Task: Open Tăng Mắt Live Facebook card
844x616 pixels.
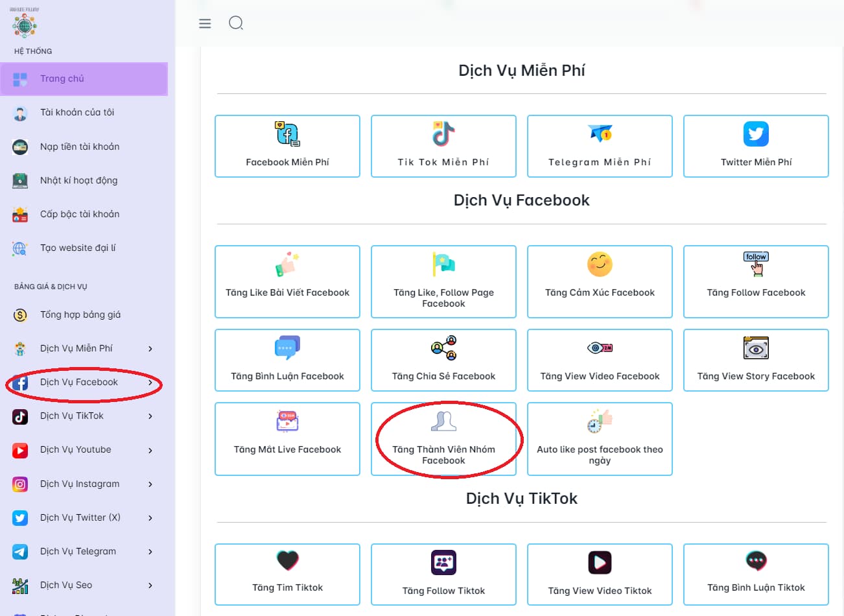Action: coord(287,439)
